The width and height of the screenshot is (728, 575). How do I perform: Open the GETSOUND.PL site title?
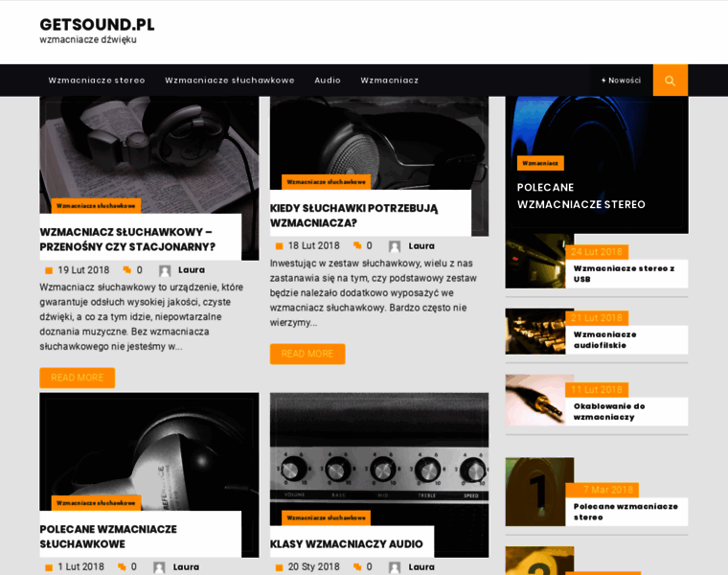[x=97, y=25]
